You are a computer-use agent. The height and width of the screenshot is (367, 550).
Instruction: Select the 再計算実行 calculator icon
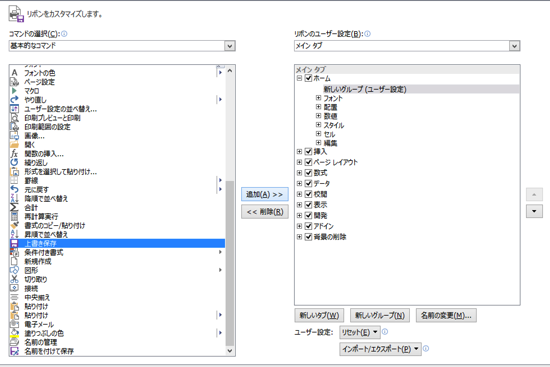(14, 216)
